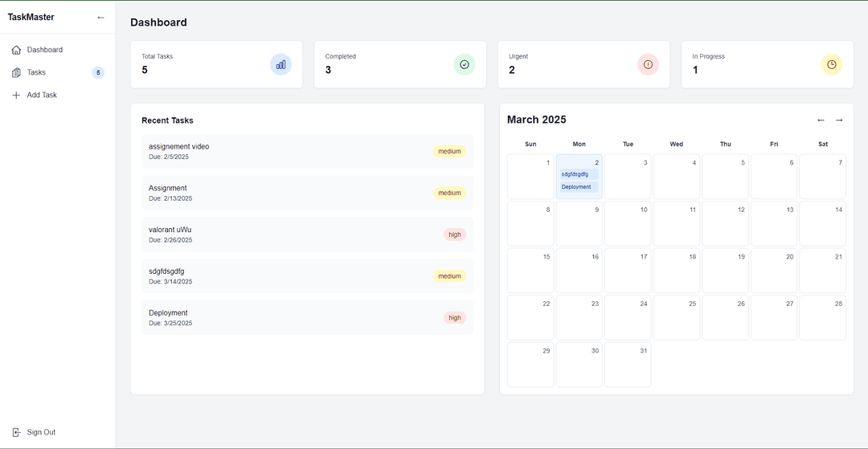The width and height of the screenshot is (868, 449).
Task: Open the Total Tasks stat card
Action: tap(216, 64)
